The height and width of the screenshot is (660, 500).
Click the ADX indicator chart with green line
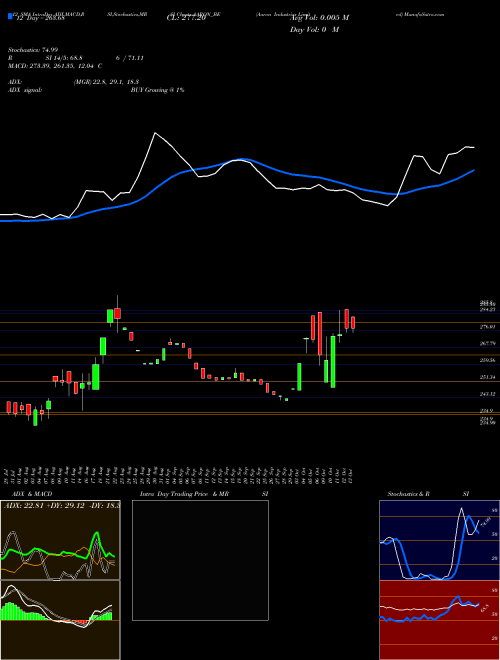click(60, 540)
